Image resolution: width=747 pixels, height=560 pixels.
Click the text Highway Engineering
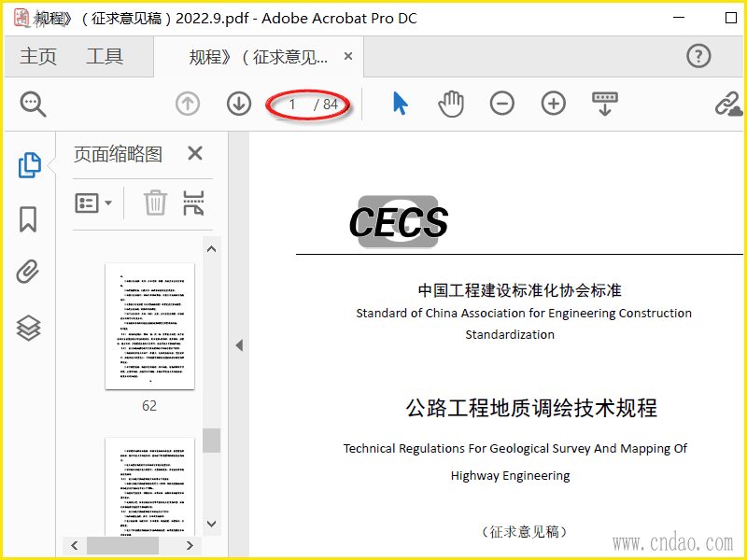510,475
